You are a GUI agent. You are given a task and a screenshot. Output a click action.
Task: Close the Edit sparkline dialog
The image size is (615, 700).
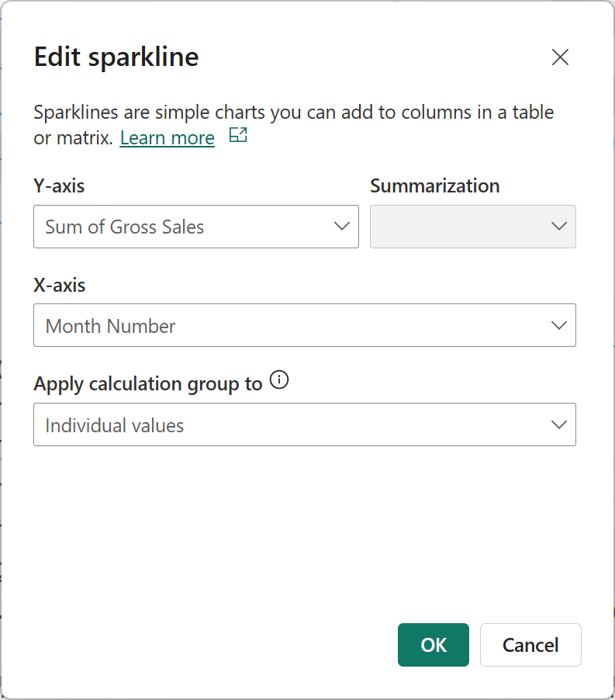click(x=560, y=57)
